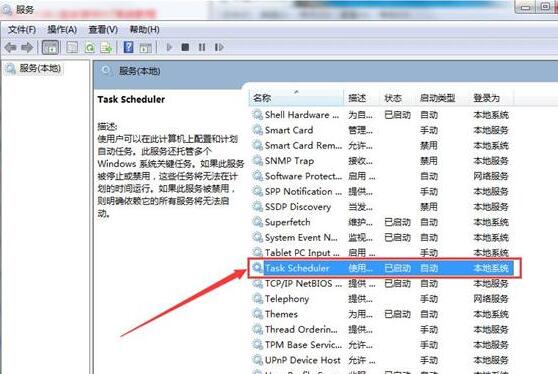Open the 文件(F) menu

[x=22, y=30]
